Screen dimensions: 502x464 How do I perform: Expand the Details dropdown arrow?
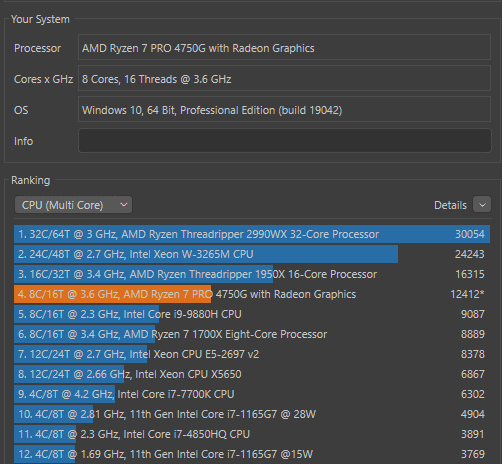[x=482, y=205]
